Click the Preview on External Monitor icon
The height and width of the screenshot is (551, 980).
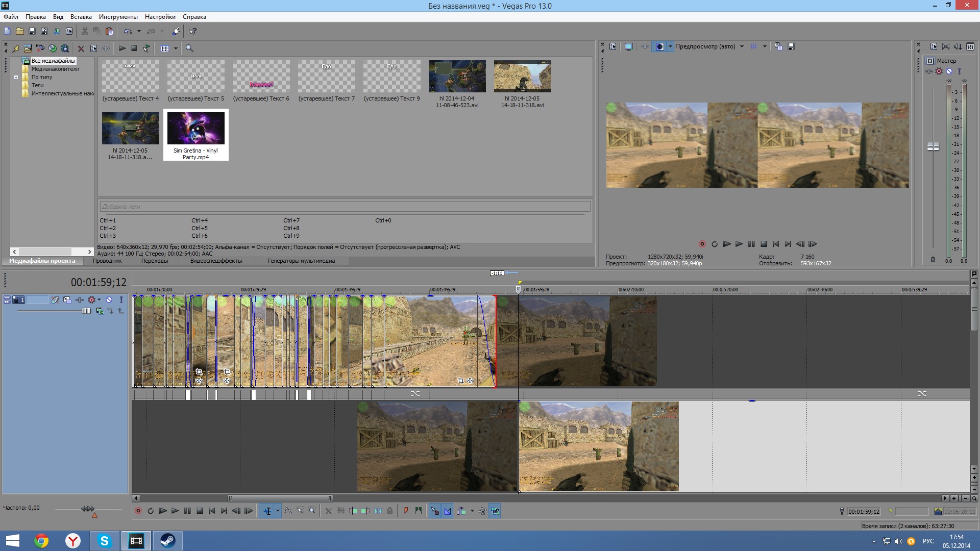[x=629, y=46]
